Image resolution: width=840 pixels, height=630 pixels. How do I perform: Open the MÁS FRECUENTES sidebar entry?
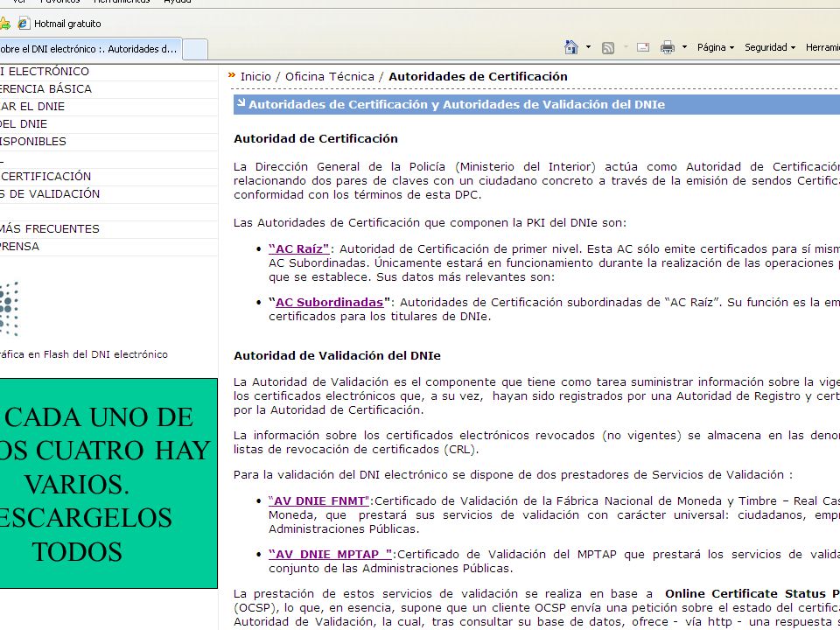tap(108, 229)
